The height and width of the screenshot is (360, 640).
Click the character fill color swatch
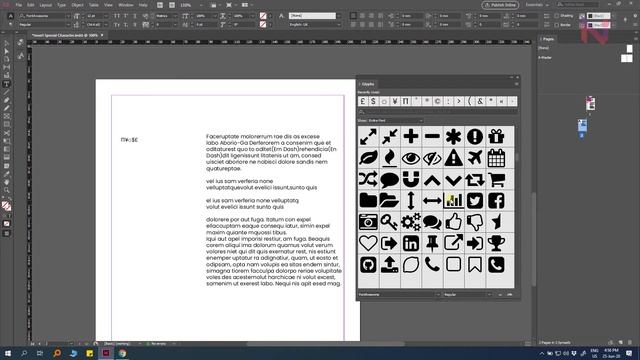pos(263,16)
